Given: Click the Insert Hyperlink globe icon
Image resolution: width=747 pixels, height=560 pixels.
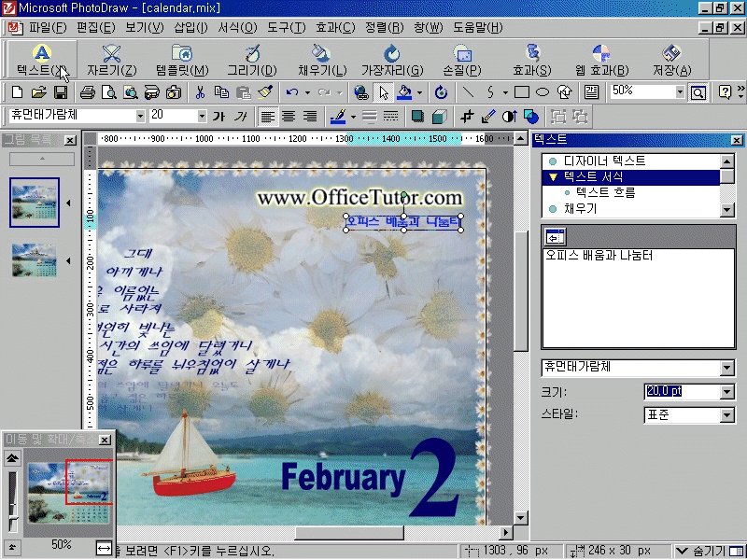Looking at the screenshot, I should pos(361,92).
